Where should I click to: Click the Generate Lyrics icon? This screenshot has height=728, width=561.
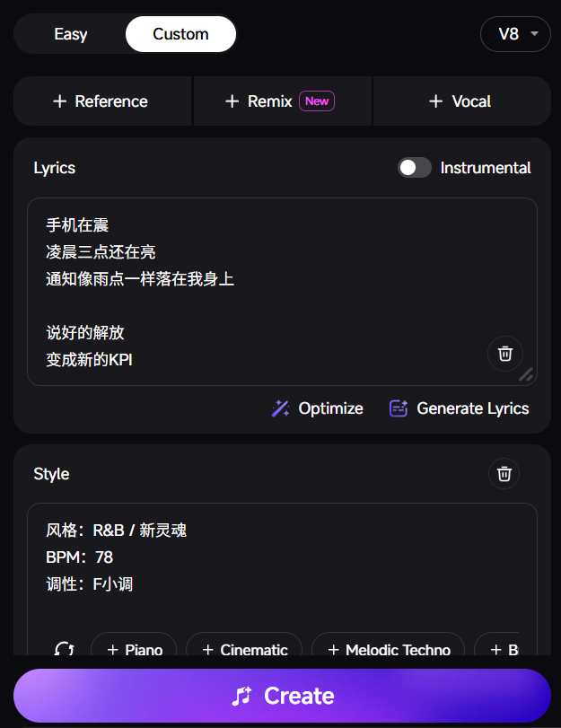point(399,408)
